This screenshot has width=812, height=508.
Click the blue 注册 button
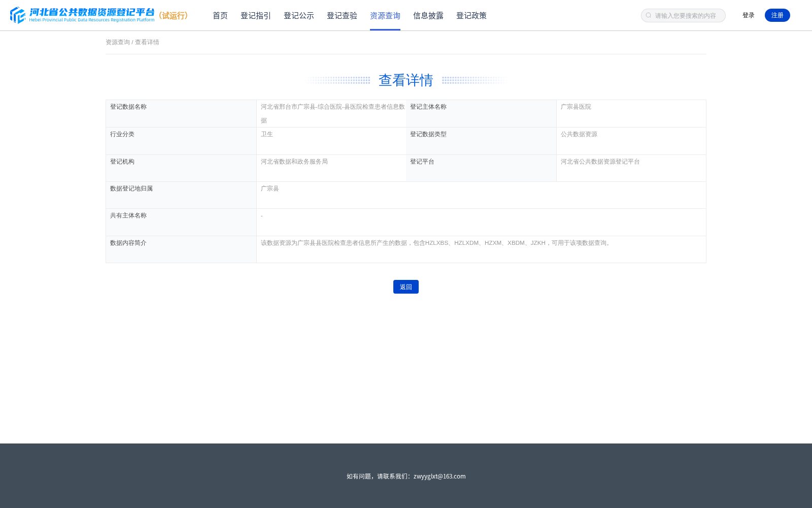tap(777, 15)
